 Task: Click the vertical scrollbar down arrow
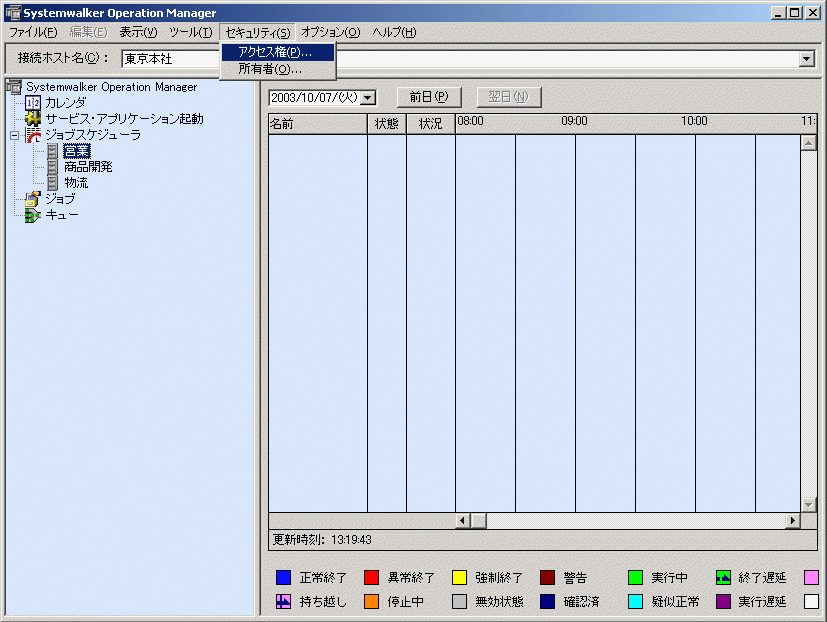pos(809,505)
